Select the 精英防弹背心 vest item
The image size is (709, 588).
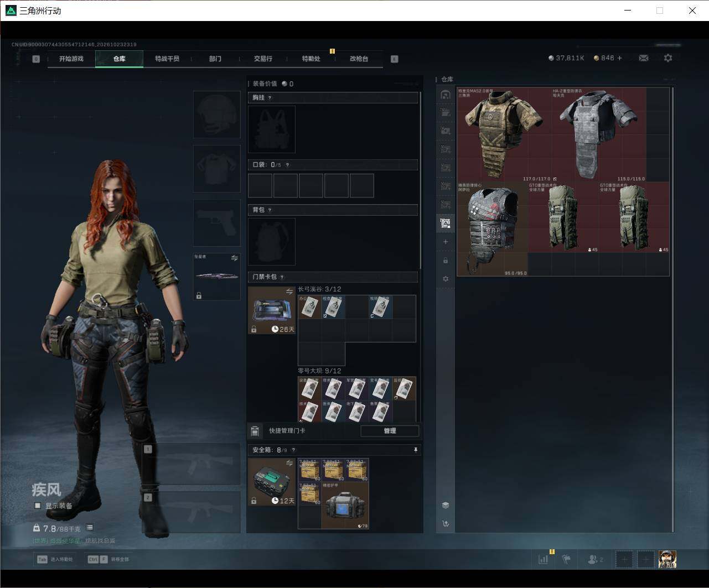tap(493, 229)
